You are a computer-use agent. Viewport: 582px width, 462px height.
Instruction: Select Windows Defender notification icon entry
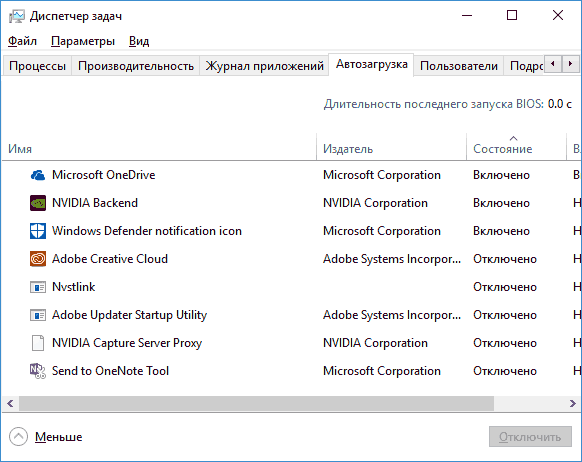pyautogui.click(x=147, y=231)
